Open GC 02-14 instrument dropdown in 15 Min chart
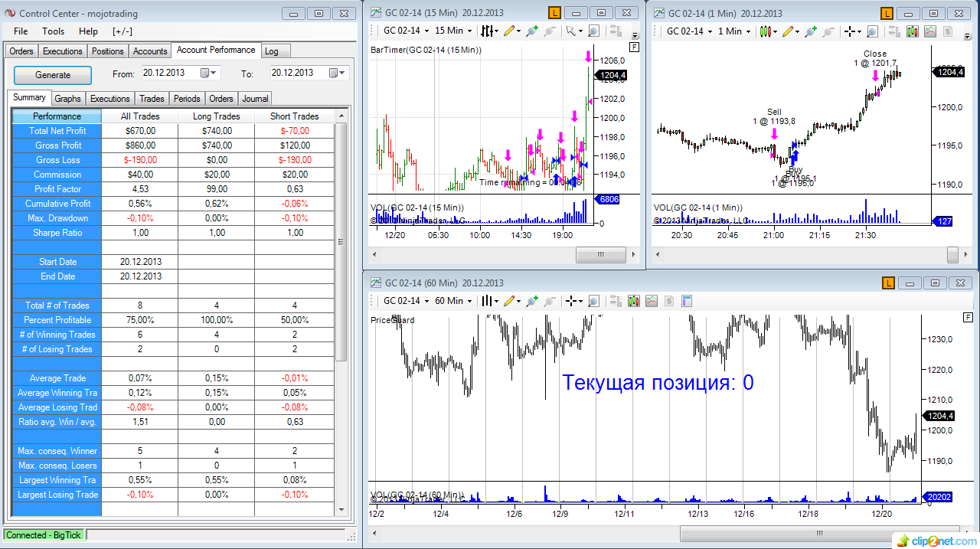This screenshot has width=980, height=549. coord(405,31)
